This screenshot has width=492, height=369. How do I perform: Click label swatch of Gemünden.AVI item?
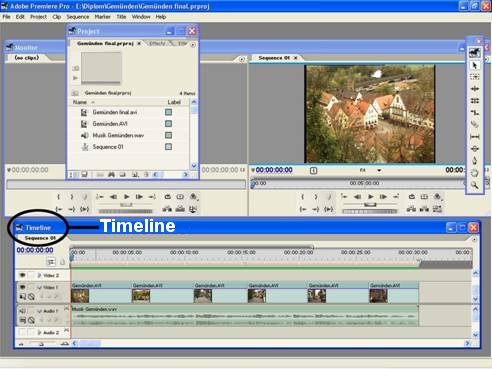pyautogui.click(x=168, y=124)
